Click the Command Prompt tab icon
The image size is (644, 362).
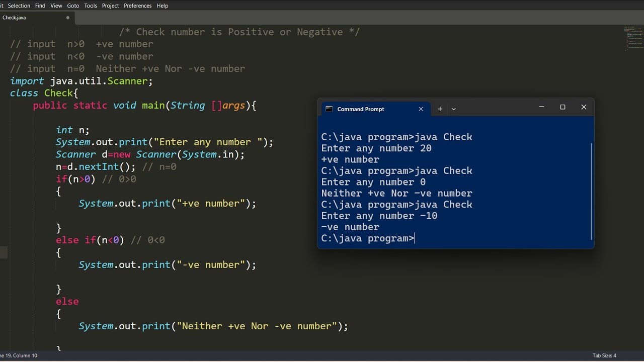[x=329, y=109]
